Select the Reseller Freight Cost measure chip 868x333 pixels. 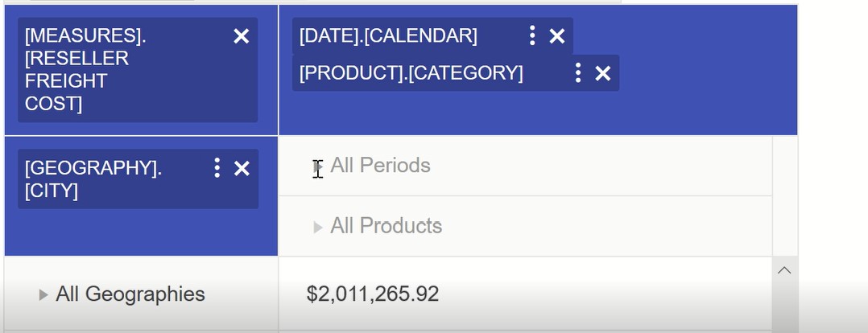click(89, 70)
